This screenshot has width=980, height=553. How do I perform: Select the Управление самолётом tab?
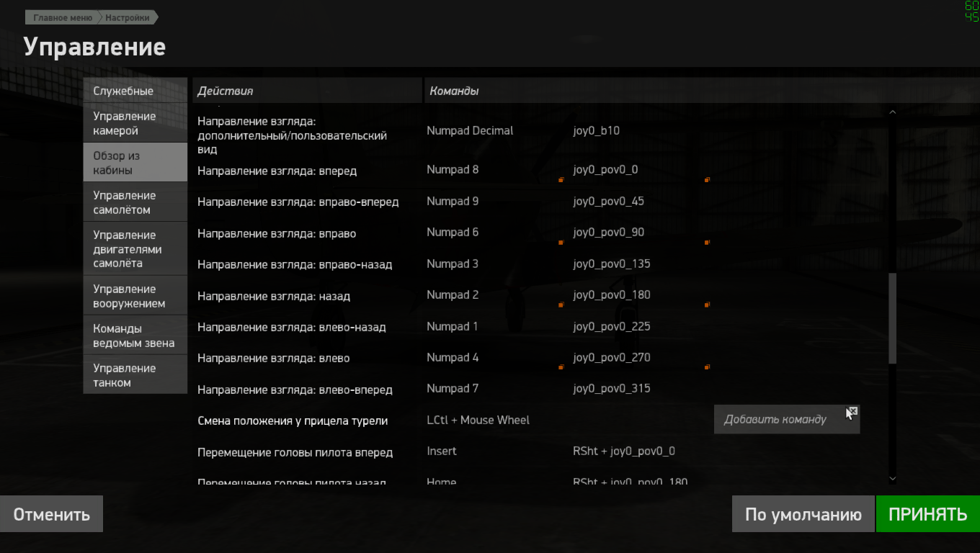tap(135, 203)
